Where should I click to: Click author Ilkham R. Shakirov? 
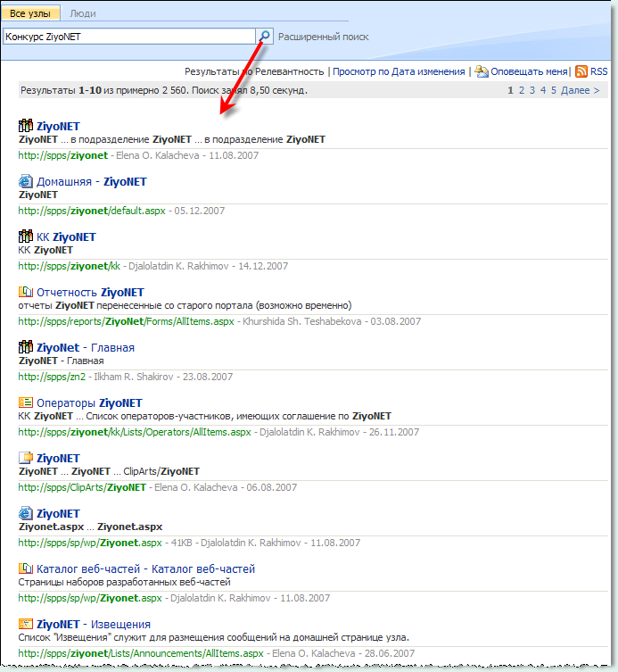[x=134, y=377]
